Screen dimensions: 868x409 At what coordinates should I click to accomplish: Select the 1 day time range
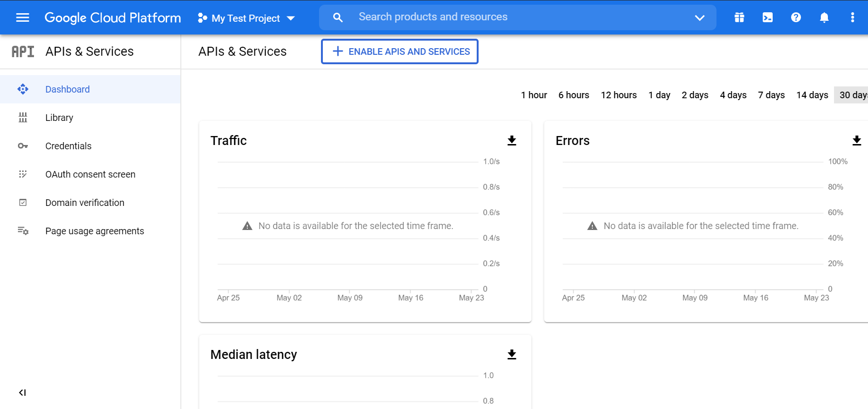click(x=659, y=95)
